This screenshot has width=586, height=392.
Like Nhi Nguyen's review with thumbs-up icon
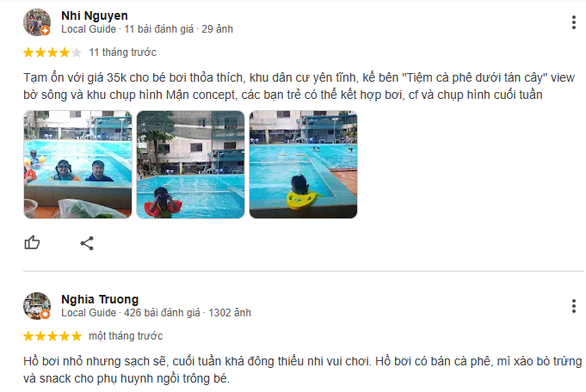click(x=32, y=242)
